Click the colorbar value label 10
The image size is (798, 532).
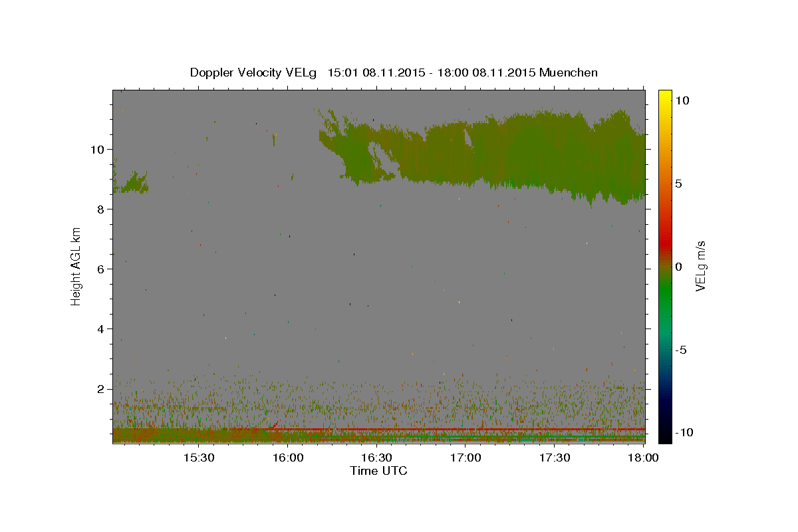click(682, 100)
